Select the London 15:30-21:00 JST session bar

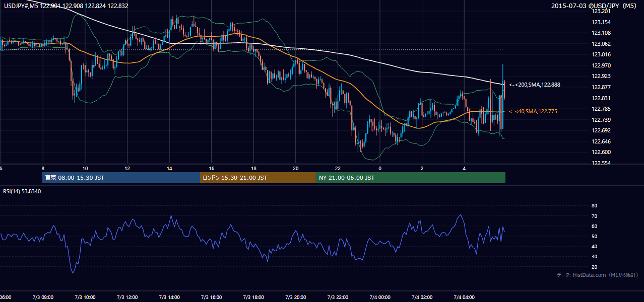pyautogui.click(x=258, y=178)
